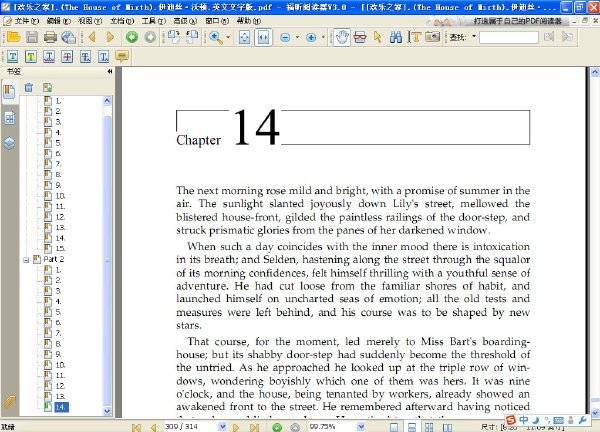The image size is (600, 432).
Task: Select the note comment tool
Action: 122,57
